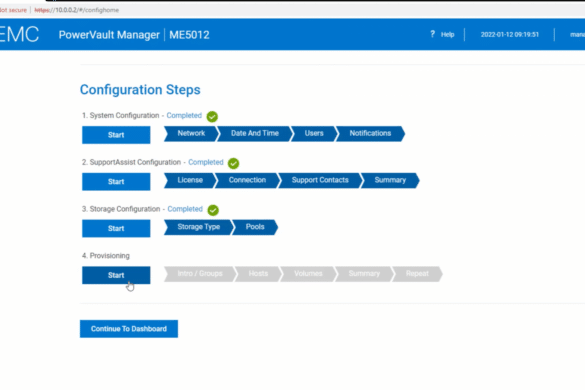Viewport: 585px width, 390px height.
Task: Click the System Configuration Completed status
Action: 184,116
